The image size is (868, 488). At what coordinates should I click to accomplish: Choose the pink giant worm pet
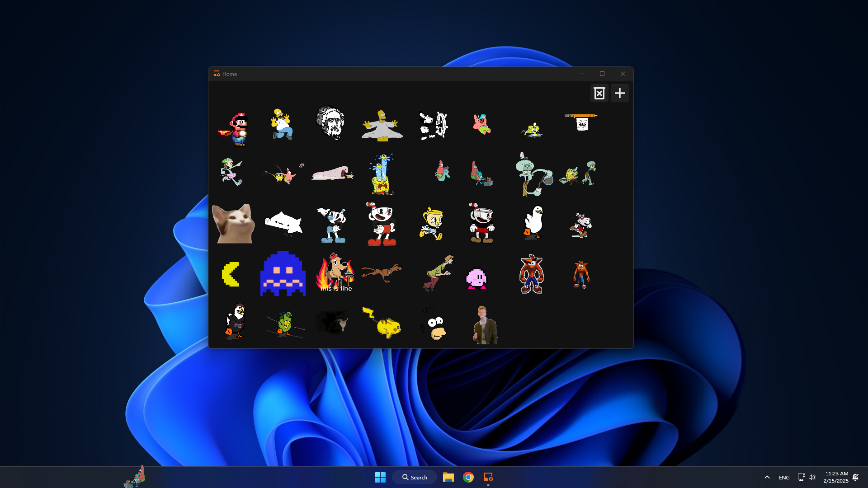click(x=333, y=174)
